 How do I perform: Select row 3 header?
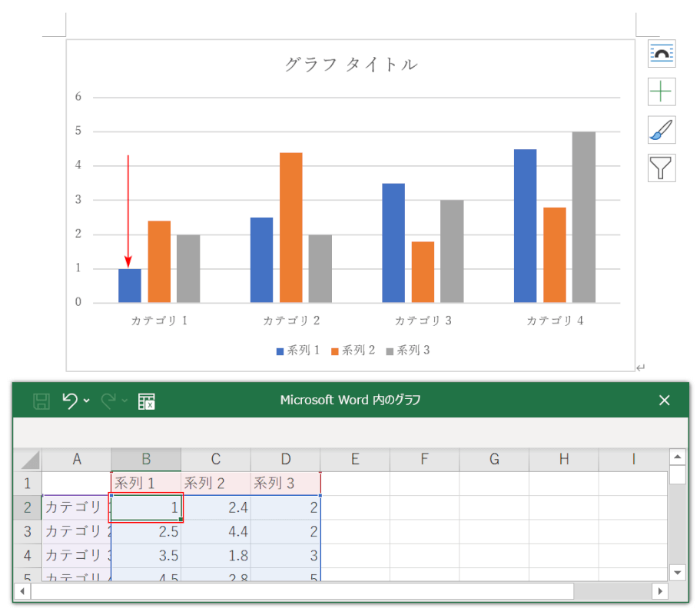pyautogui.click(x=27, y=531)
